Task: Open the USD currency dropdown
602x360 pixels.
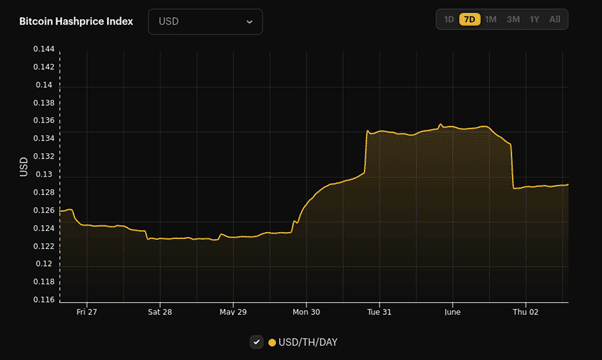Action: 205,21
